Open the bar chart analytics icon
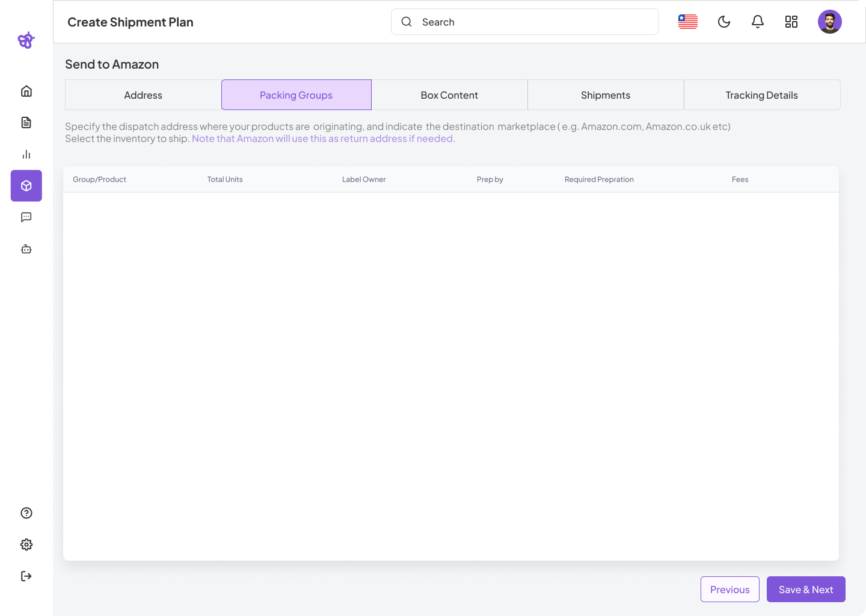Screen dimensions: 866x616 [26, 155]
